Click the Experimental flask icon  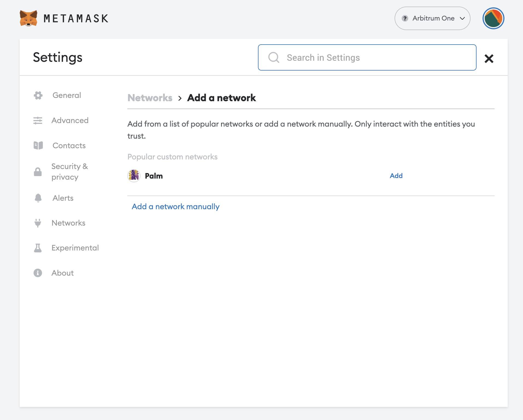pyautogui.click(x=38, y=248)
